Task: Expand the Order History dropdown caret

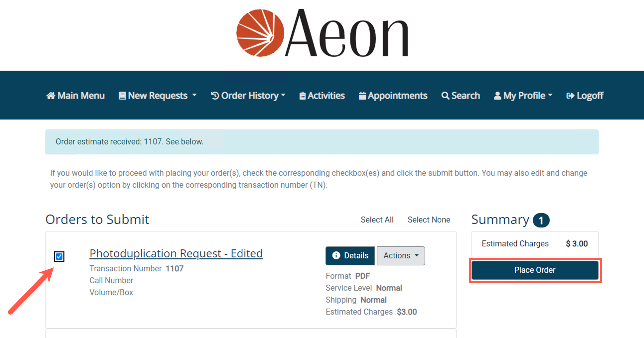Action: point(283,95)
